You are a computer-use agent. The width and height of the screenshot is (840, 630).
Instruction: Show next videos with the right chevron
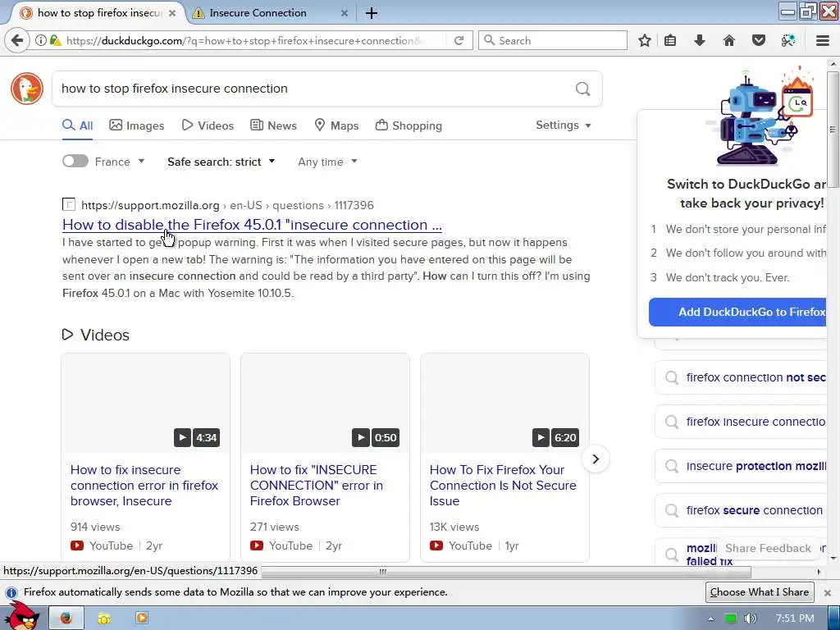[596, 459]
